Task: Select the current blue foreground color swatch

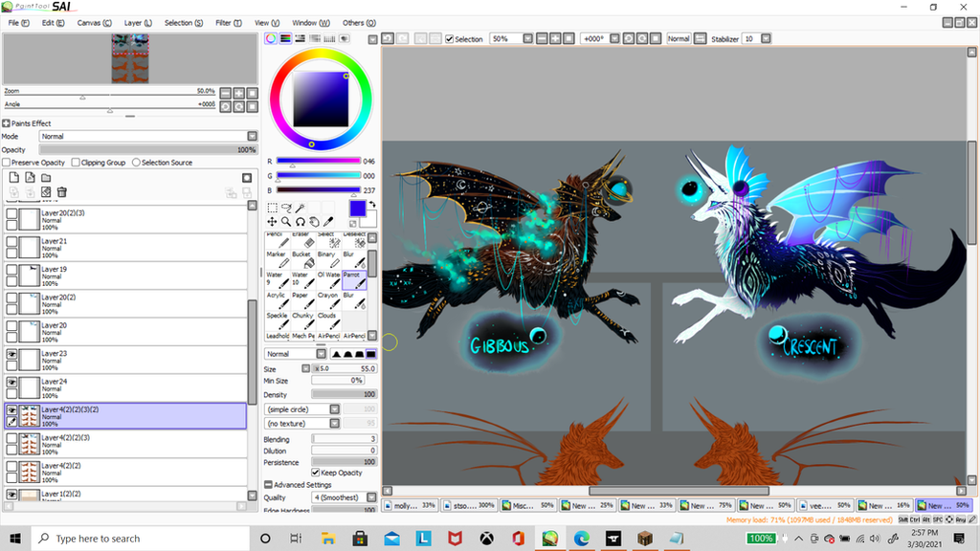Action: click(x=358, y=209)
